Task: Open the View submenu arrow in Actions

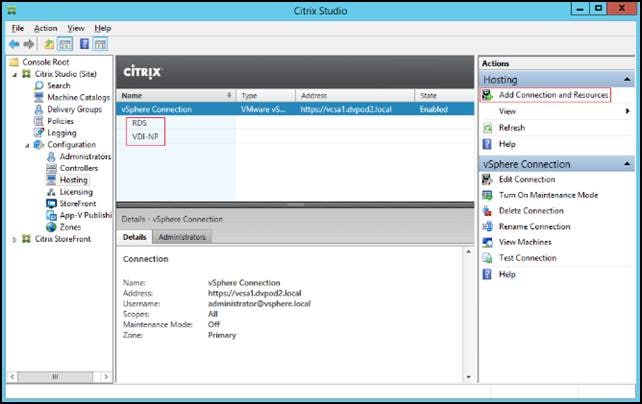Action: coord(627,111)
